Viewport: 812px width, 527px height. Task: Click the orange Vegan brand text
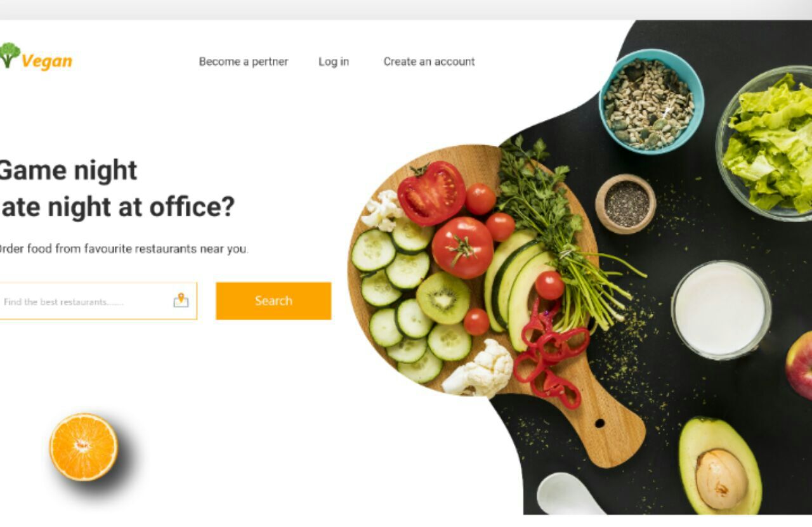pyautogui.click(x=47, y=62)
